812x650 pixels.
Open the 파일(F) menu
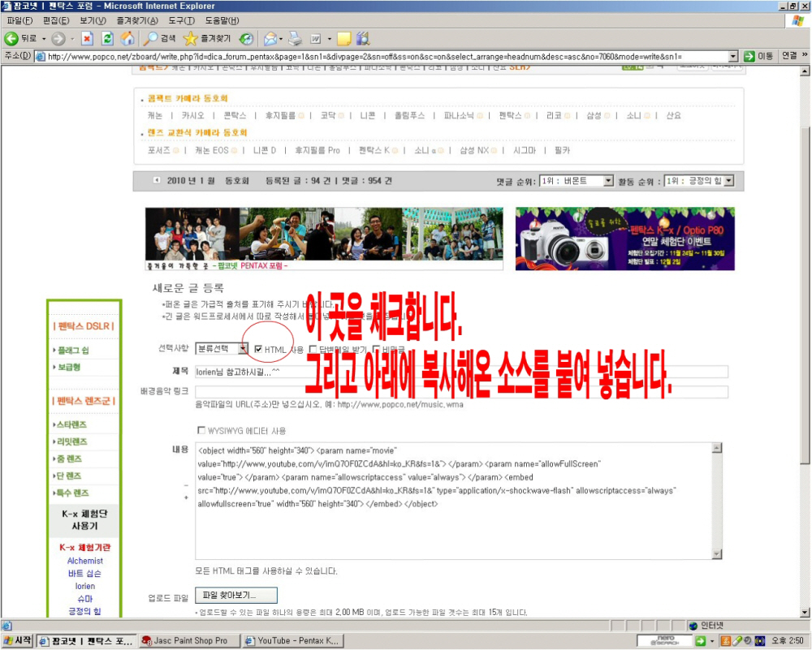(x=19, y=20)
